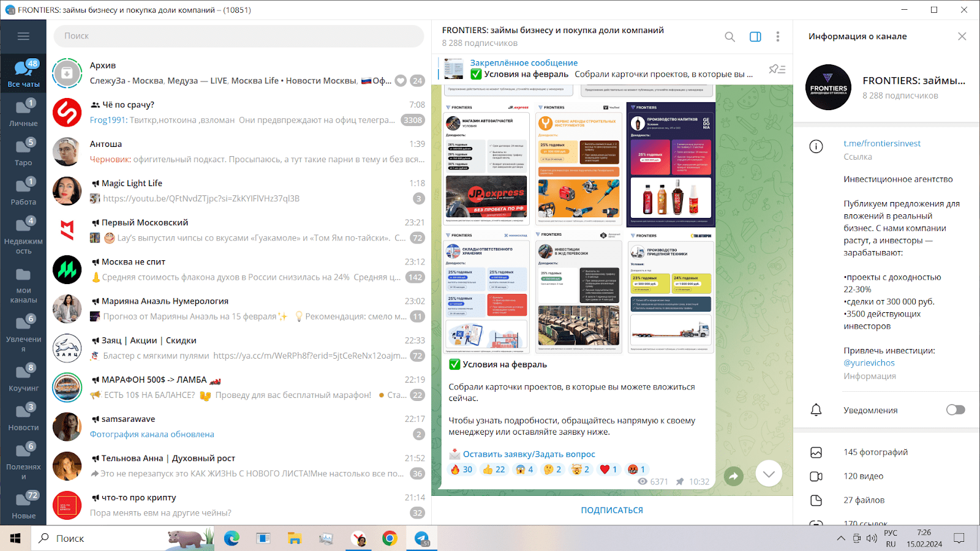Open the 'Заяц | Акции | Скидки' channel
980x551 pixels.
pos(239,348)
